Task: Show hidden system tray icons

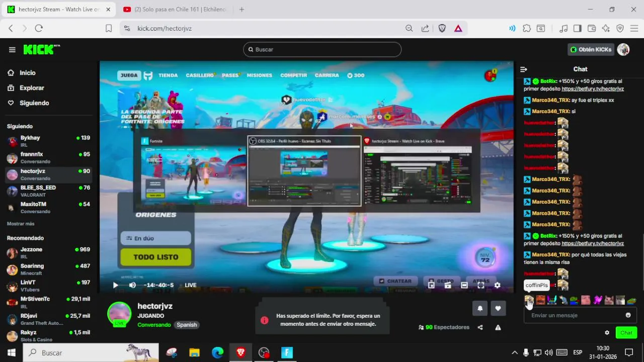Action: click(514, 352)
